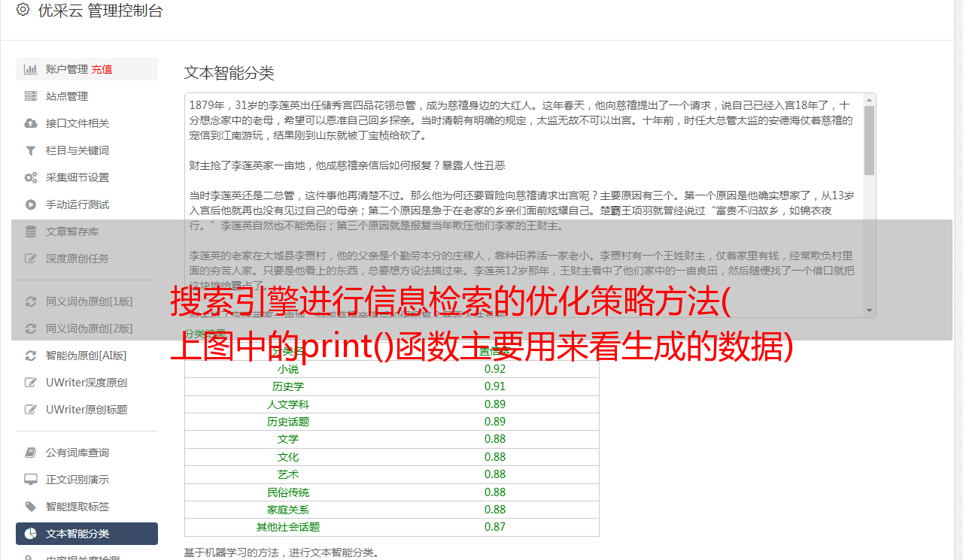The width and height of the screenshot is (963, 560).
Task: Click the 其他社会话题 category cell
Action: [288, 527]
